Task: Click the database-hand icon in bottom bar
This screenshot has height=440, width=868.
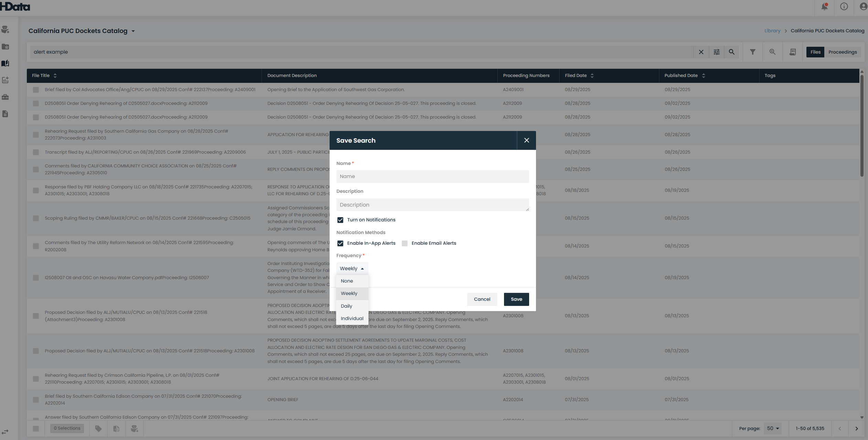Action: pos(134,428)
